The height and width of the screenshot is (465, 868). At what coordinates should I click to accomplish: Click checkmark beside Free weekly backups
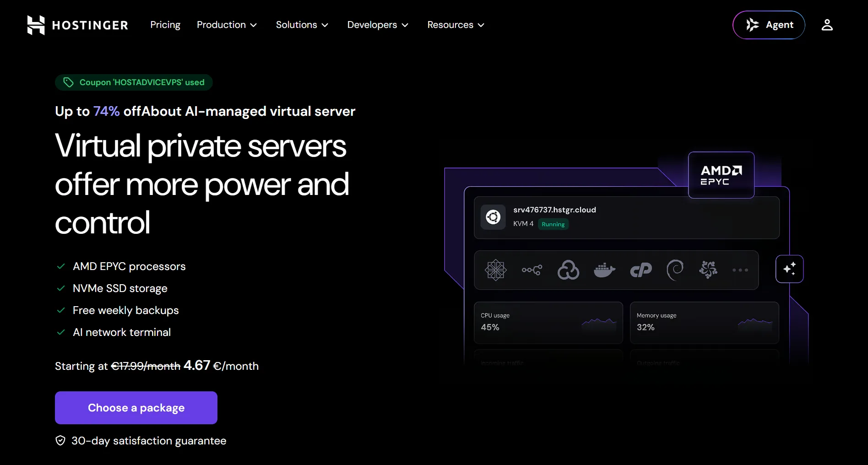[61, 310]
